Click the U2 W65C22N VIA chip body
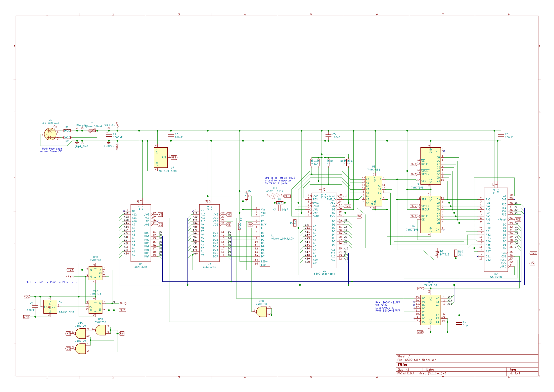Viewport: 554px width, 392px height. tap(496, 229)
